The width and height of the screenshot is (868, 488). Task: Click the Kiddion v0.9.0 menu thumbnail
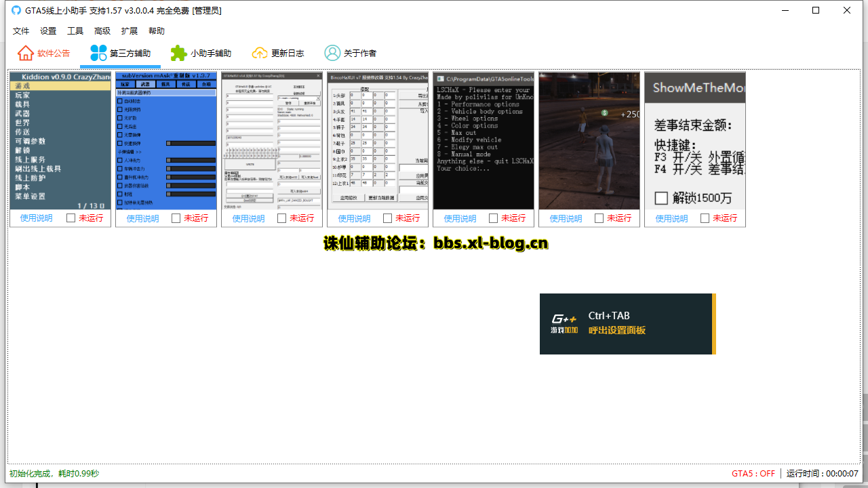click(x=60, y=141)
